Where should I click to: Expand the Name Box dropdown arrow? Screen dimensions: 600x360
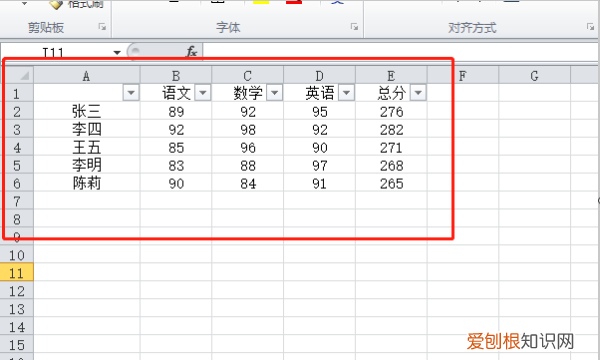click(117, 52)
